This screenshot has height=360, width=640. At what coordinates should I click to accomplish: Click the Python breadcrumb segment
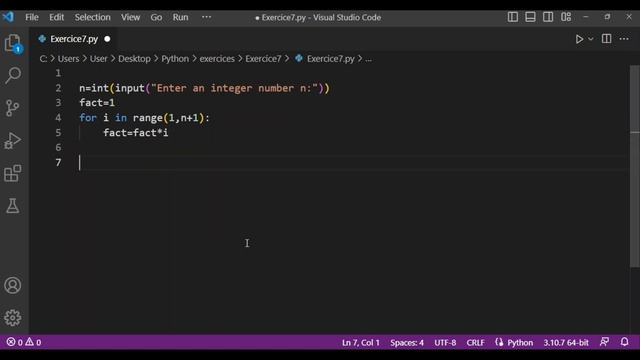[175, 59]
